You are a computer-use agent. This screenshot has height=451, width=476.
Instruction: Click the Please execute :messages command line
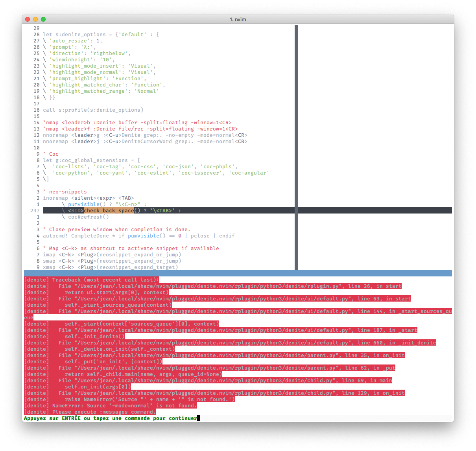[x=90, y=412]
